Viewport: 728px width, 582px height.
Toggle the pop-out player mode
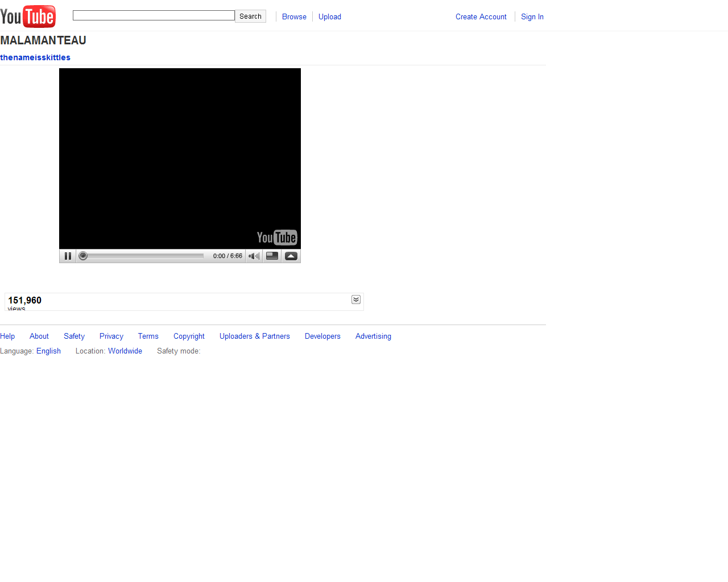pos(272,256)
